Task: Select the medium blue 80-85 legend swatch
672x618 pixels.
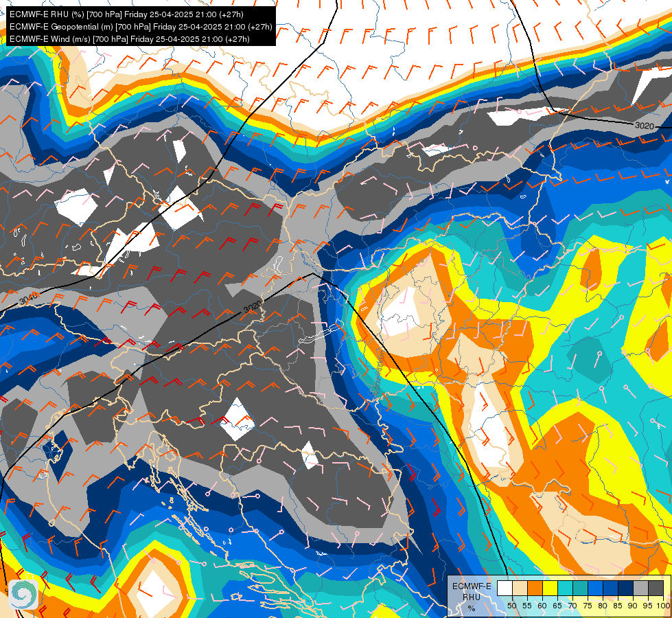Action: 611,588
